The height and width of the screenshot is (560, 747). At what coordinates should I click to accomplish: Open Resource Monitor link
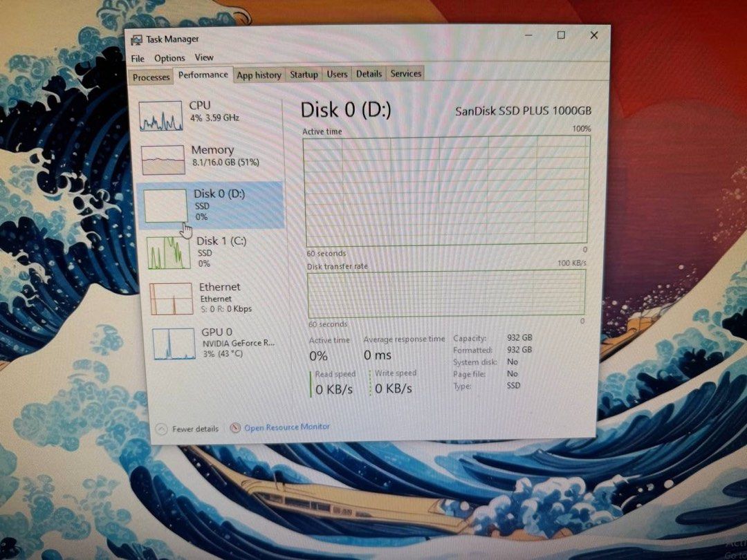tap(287, 427)
